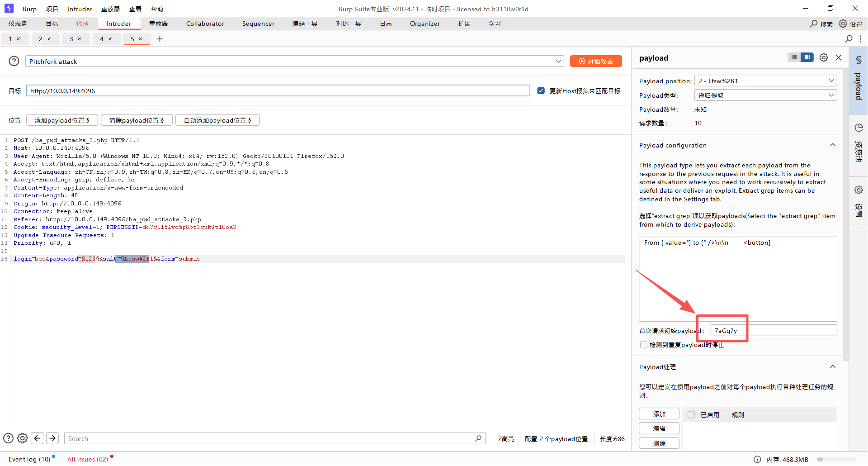Switch payload panel to left-docked layout

pos(794,57)
